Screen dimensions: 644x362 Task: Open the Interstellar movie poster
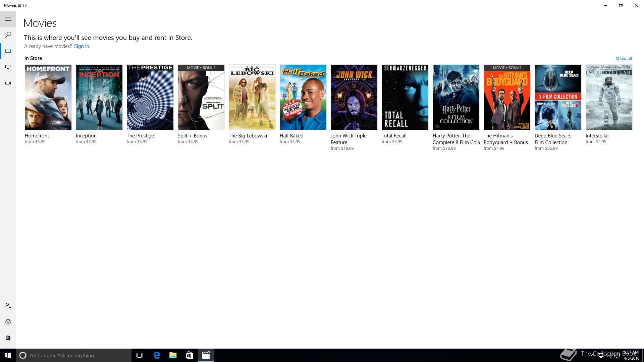[x=609, y=97]
